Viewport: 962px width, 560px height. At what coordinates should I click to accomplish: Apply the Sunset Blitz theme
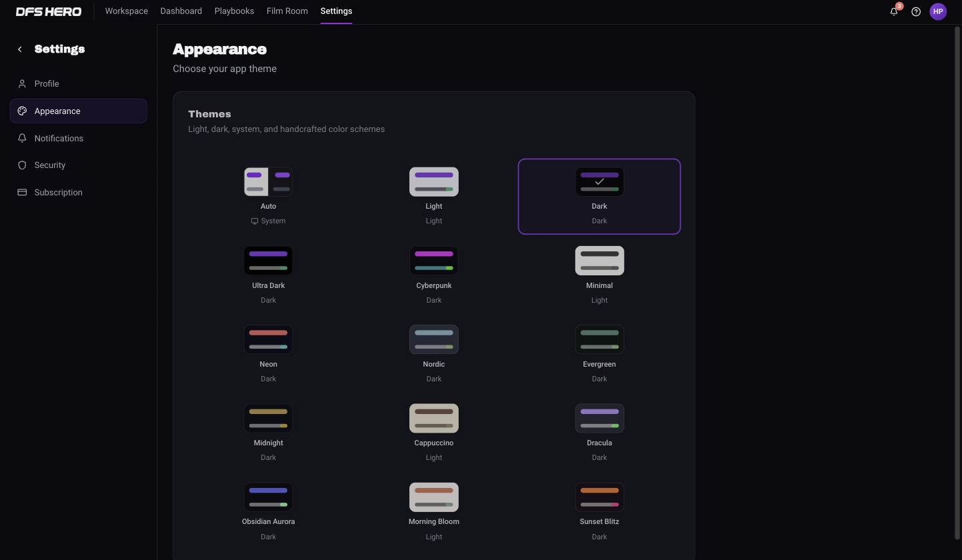pyautogui.click(x=599, y=512)
